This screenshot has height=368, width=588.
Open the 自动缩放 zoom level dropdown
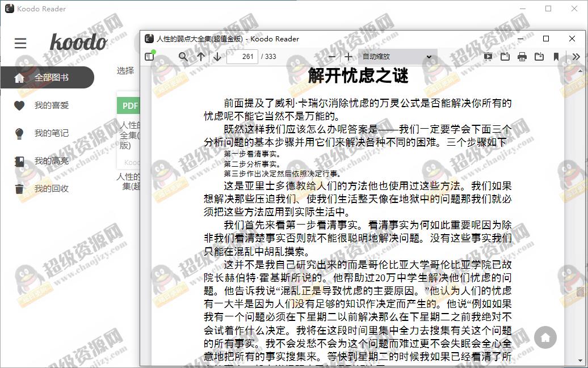click(x=396, y=57)
